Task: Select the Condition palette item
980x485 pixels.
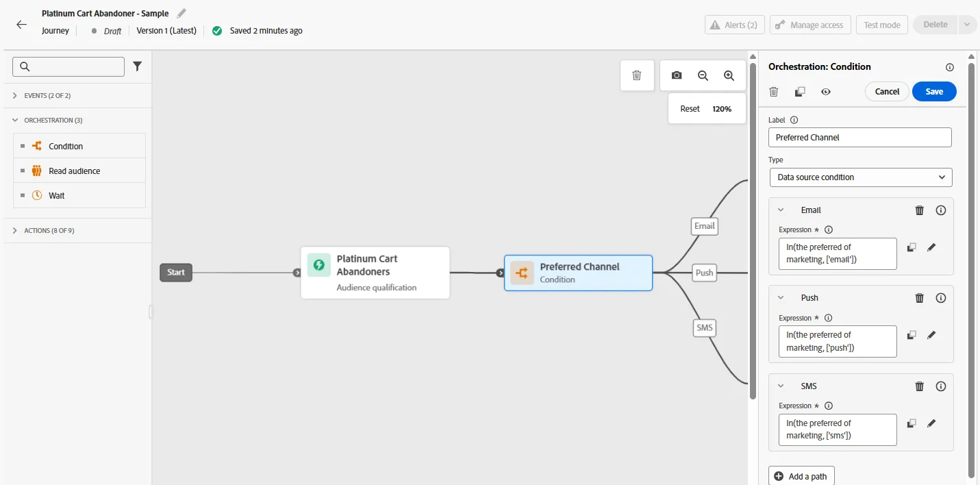Action: [x=79, y=146]
